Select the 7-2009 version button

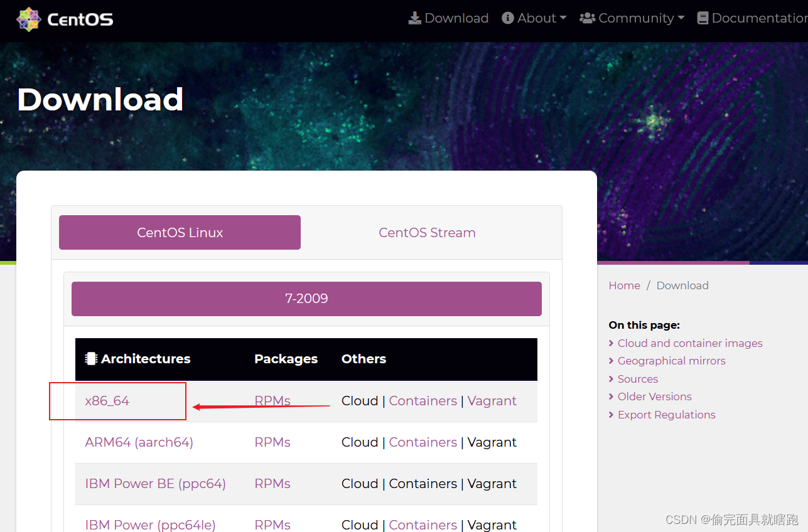(306, 299)
